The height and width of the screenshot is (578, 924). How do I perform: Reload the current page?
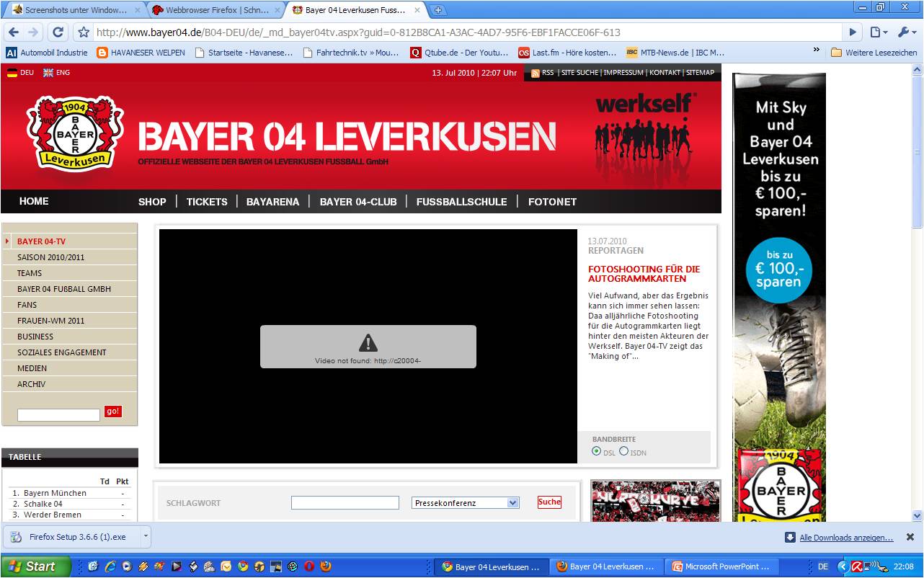point(58,32)
